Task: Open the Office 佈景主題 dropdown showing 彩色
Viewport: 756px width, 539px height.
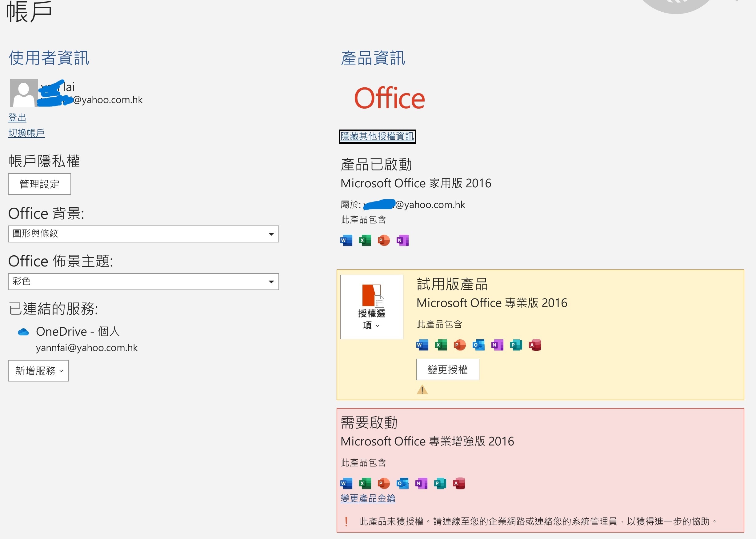Action: (x=143, y=282)
